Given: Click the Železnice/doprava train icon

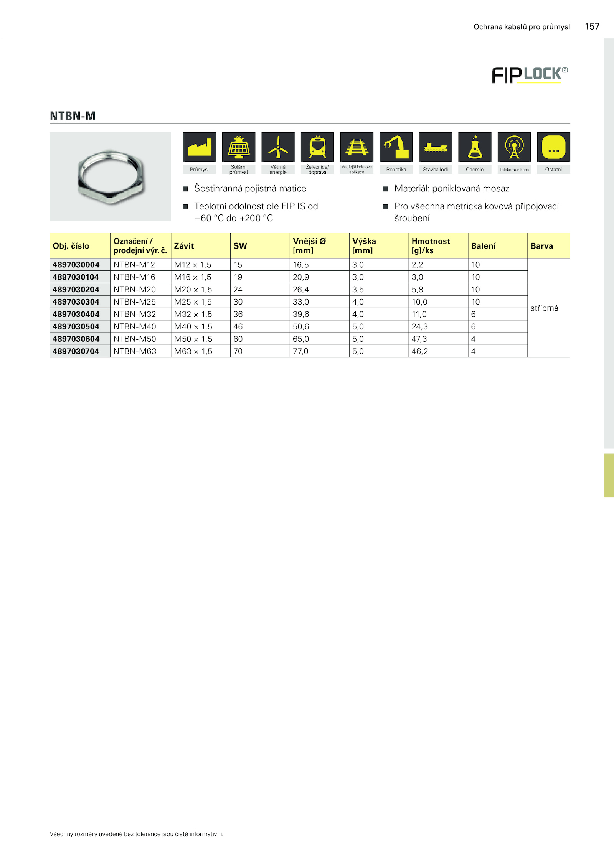Looking at the screenshot, I should click(x=317, y=147).
